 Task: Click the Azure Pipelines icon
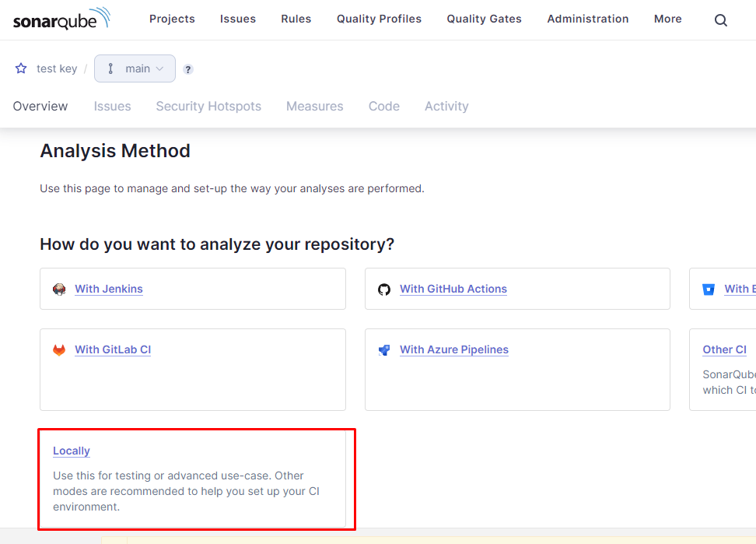[383, 350]
